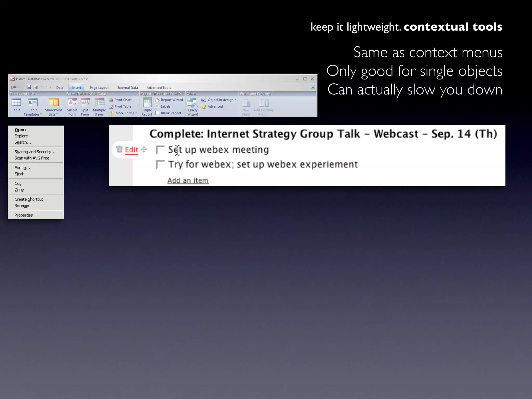Screen dimensions: 532x399
Task: Insert a Pivot Chart
Action: (x=121, y=100)
